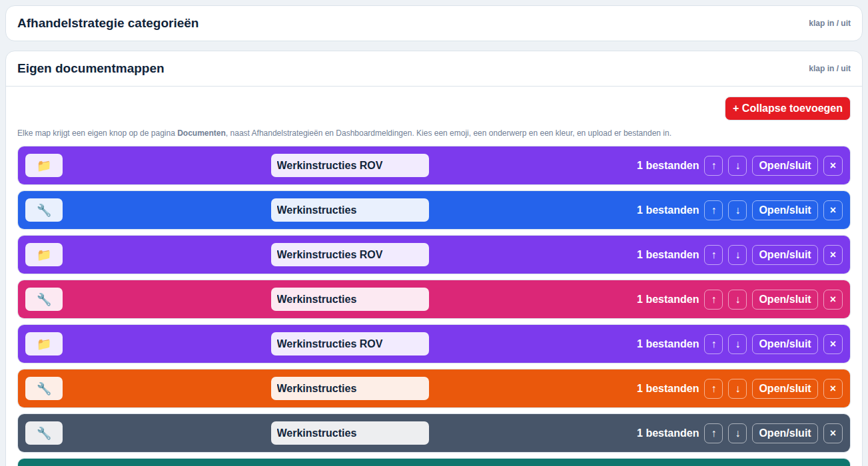Click the wrench emoji in the orange Werkinstructies row

[x=44, y=389]
